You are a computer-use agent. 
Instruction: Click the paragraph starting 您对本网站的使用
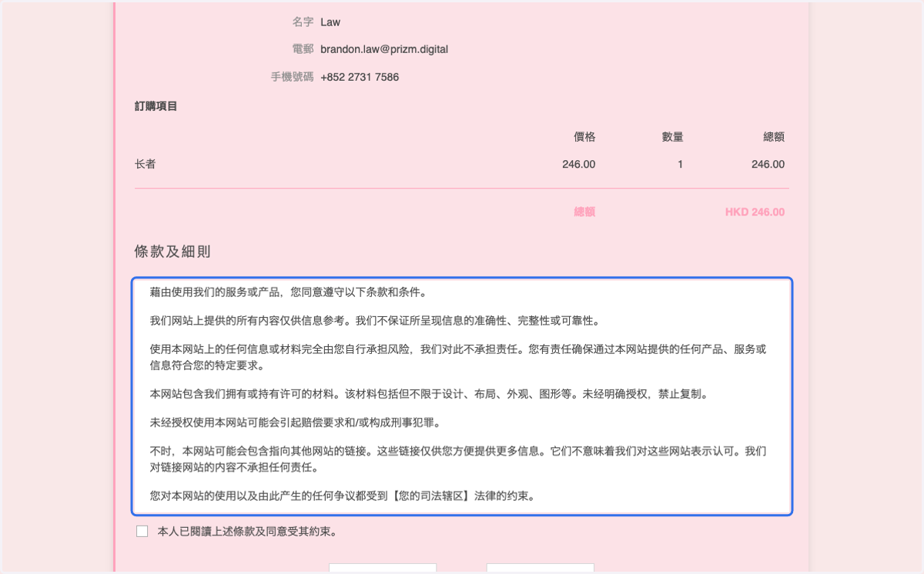[342, 496]
